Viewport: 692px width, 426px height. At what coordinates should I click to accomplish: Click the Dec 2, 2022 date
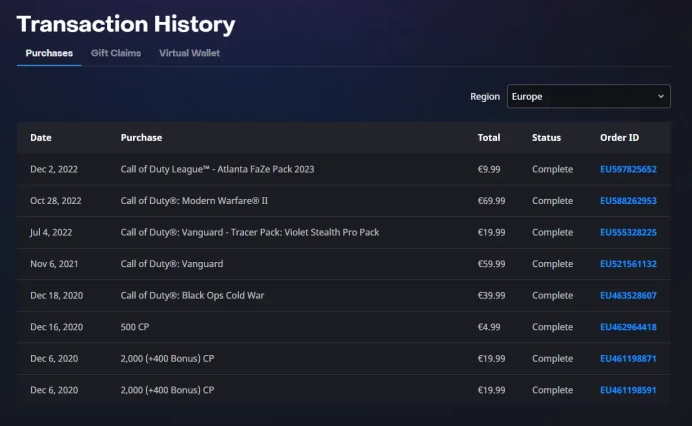(54, 169)
